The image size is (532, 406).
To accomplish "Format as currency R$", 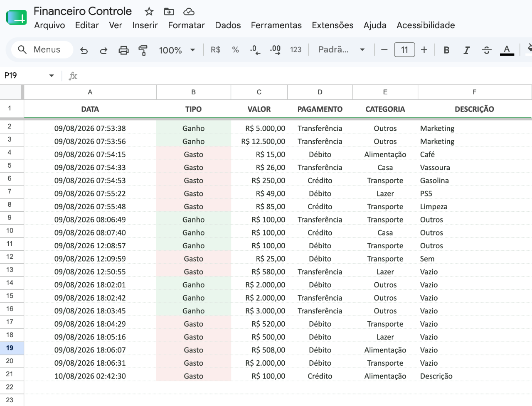I will pyautogui.click(x=215, y=50).
